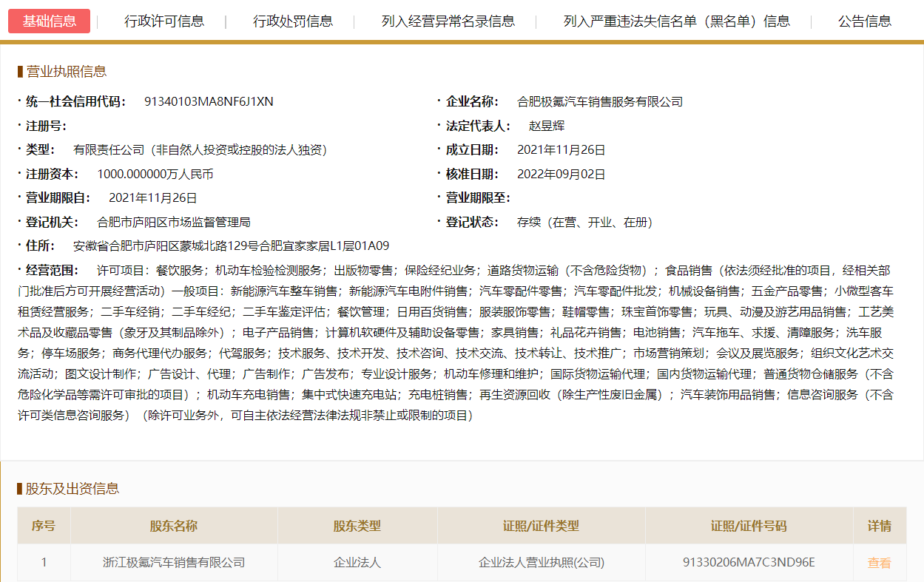This screenshot has height=582, width=924.
Task: Click the 经营范围 label
Action: click(53, 271)
